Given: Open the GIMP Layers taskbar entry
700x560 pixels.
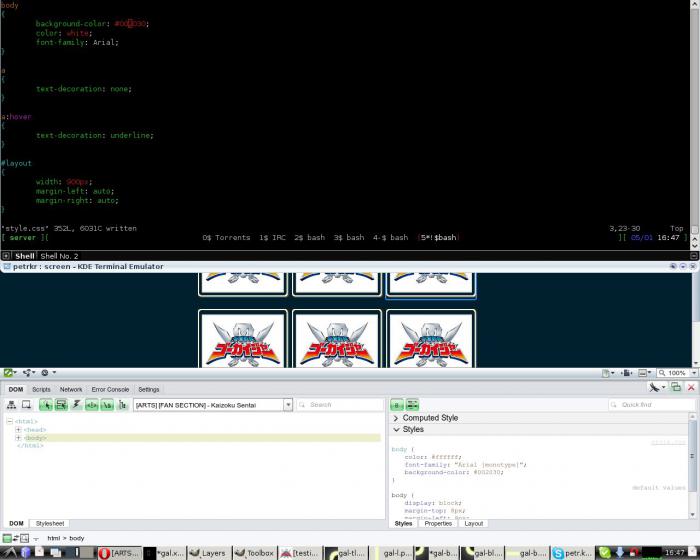Looking at the screenshot, I should coord(208,553).
